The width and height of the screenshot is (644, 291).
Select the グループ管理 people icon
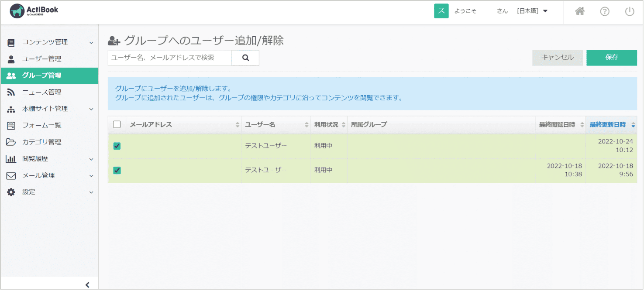(10, 75)
